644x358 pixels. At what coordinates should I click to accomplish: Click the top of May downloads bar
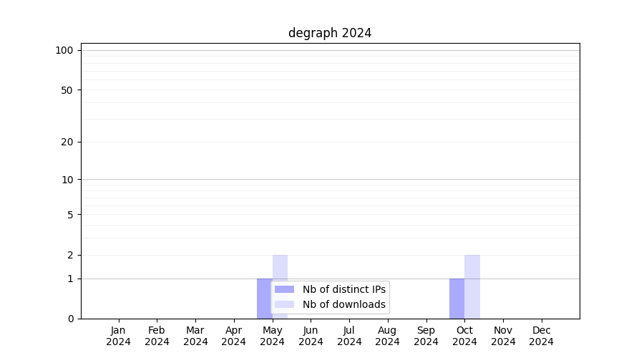pos(280,258)
